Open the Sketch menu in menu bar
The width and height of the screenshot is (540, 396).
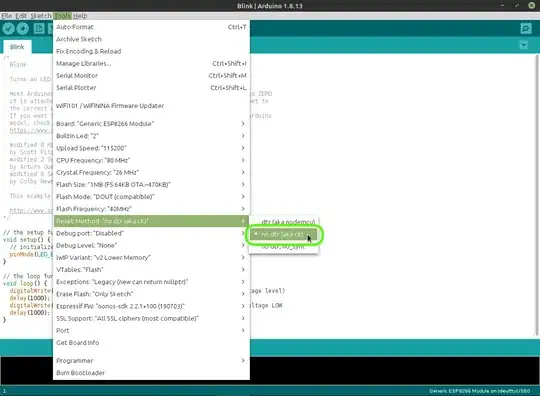[x=41, y=16]
